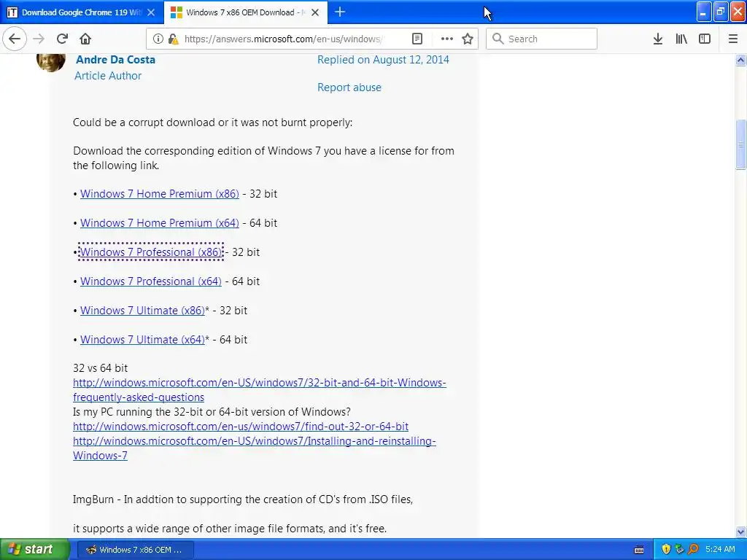The image size is (747, 560).
Task: Close the Windows 7 x86 OEM Download tab
Action: [315, 12]
